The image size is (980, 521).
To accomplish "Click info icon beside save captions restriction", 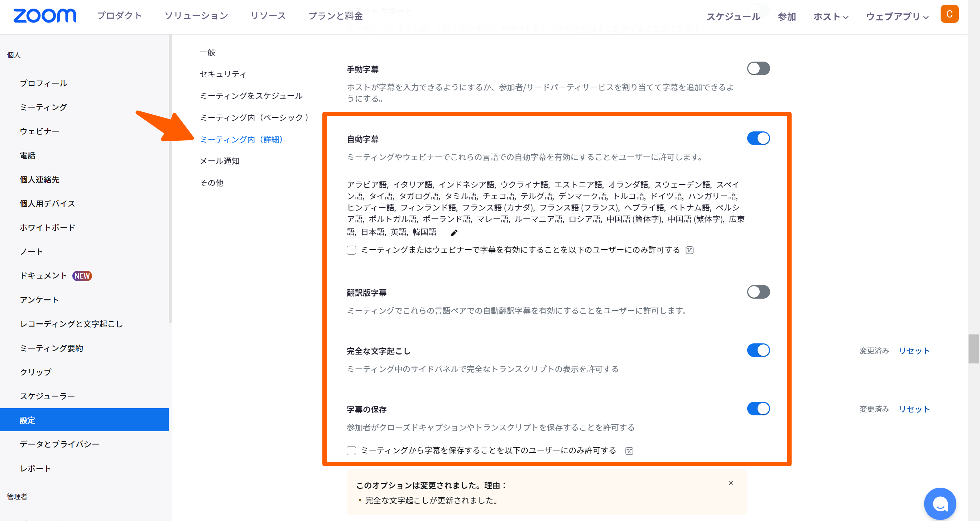I will 629,451.
